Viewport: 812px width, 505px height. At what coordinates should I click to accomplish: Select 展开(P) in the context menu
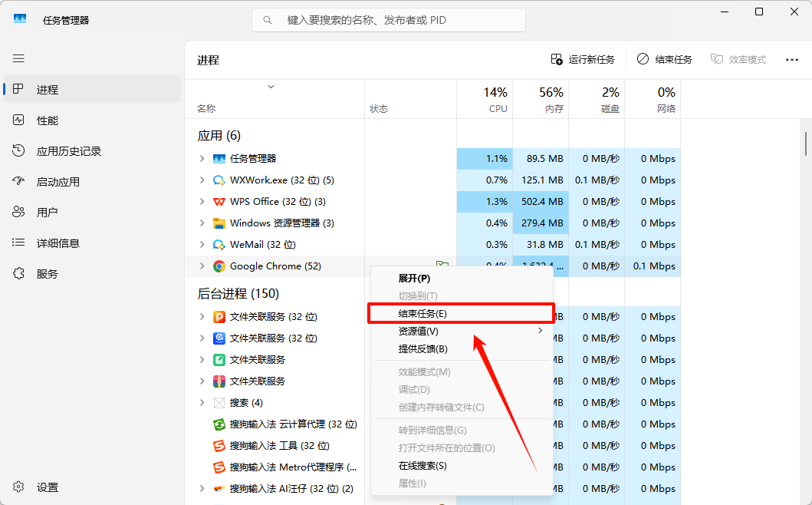460,279
